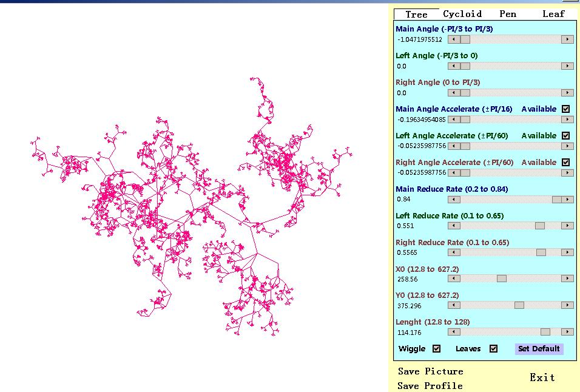Open the Pen tab
This screenshot has width=580, height=392.
point(508,14)
